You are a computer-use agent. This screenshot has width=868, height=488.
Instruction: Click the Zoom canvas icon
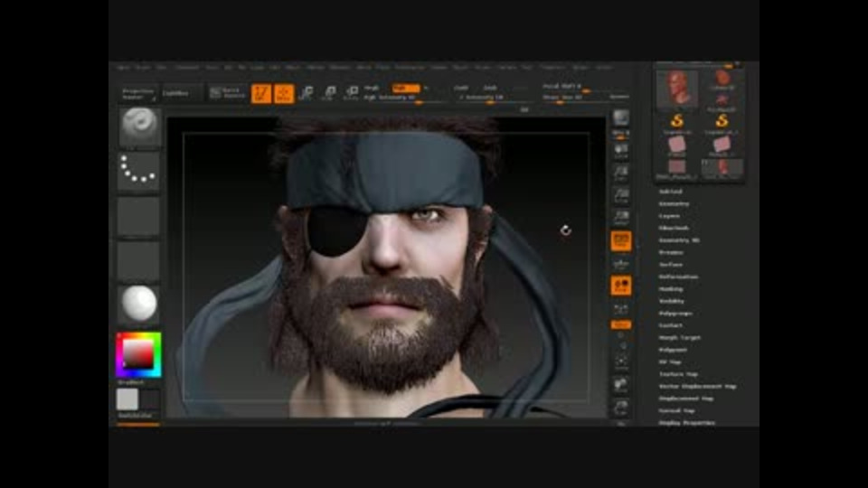click(621, 174)
